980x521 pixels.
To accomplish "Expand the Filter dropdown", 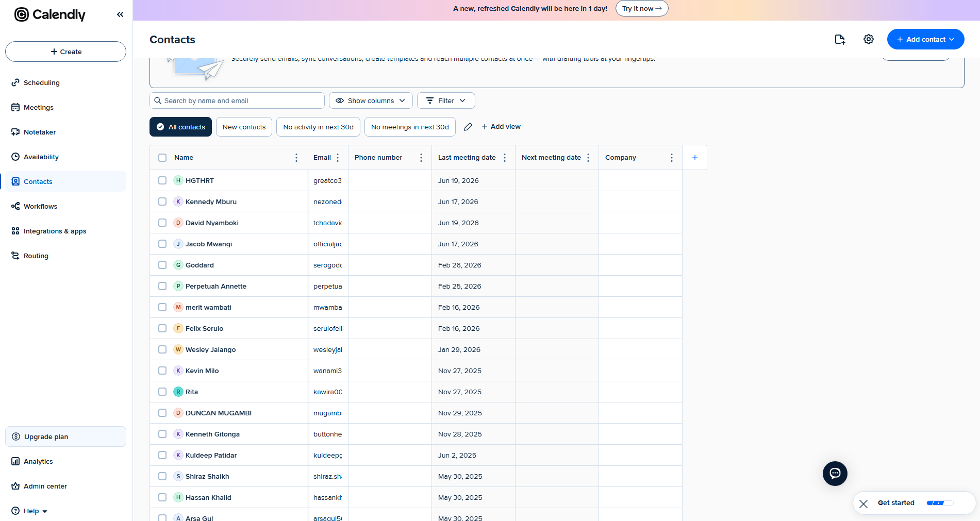I will pyautogui.click(x=446, y=100).
